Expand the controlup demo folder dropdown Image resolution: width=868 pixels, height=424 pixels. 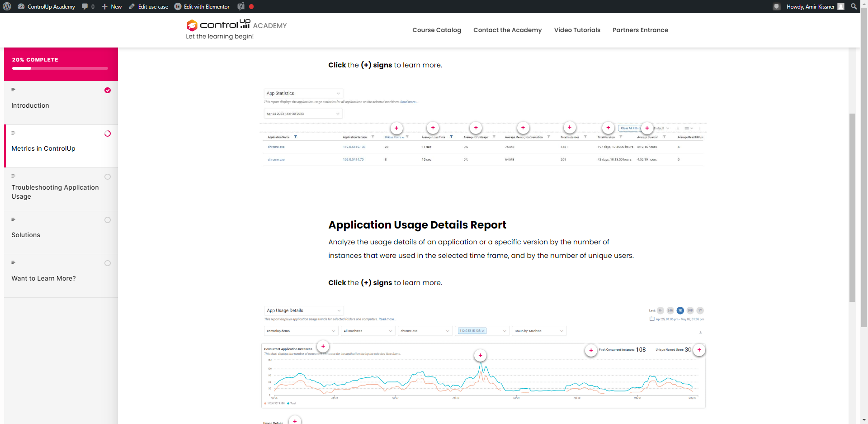click(x=301, y=331)
